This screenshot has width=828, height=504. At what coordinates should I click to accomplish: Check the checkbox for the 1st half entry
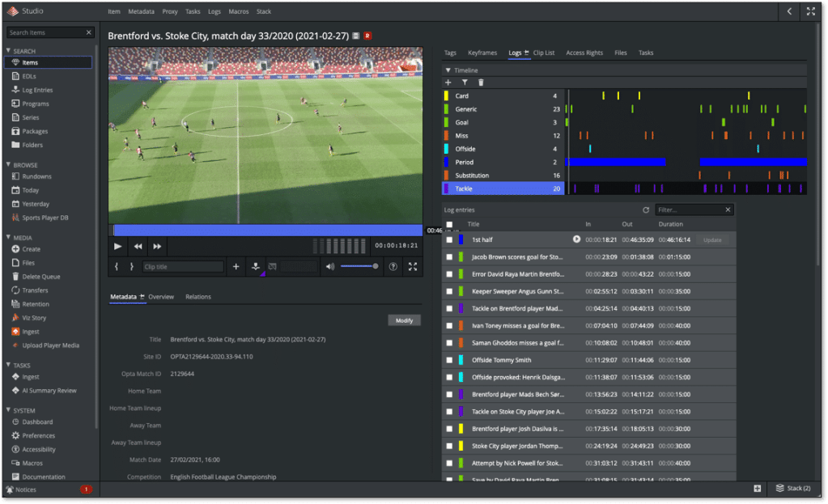(x=450, y=239)
